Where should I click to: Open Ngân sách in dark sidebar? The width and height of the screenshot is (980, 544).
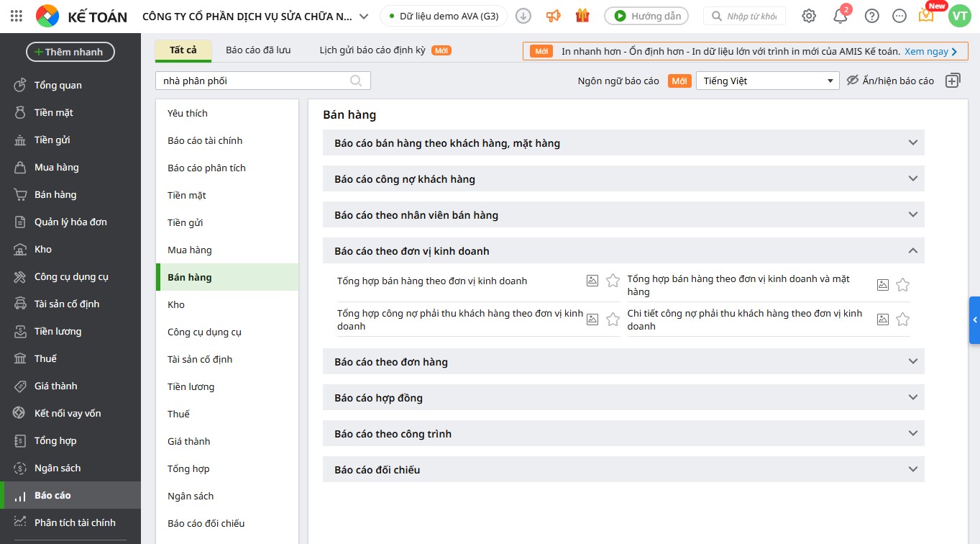tap(70, 468)
